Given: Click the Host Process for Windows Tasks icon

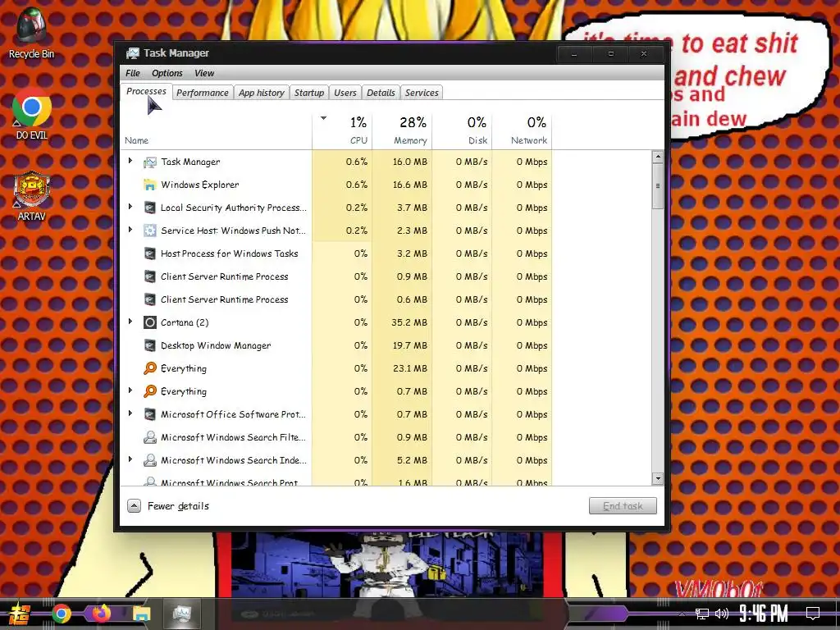Looking at the screenshot, I should click(150, 254).
